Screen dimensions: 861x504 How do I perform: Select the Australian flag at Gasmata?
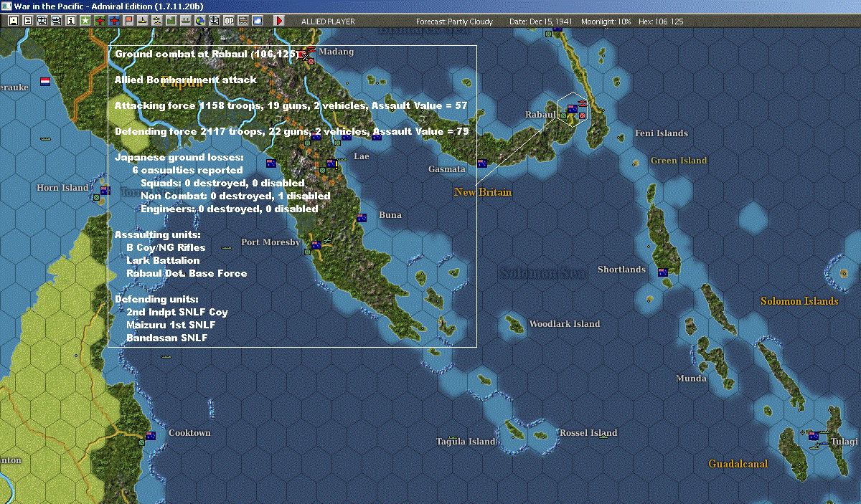[482, 163]
